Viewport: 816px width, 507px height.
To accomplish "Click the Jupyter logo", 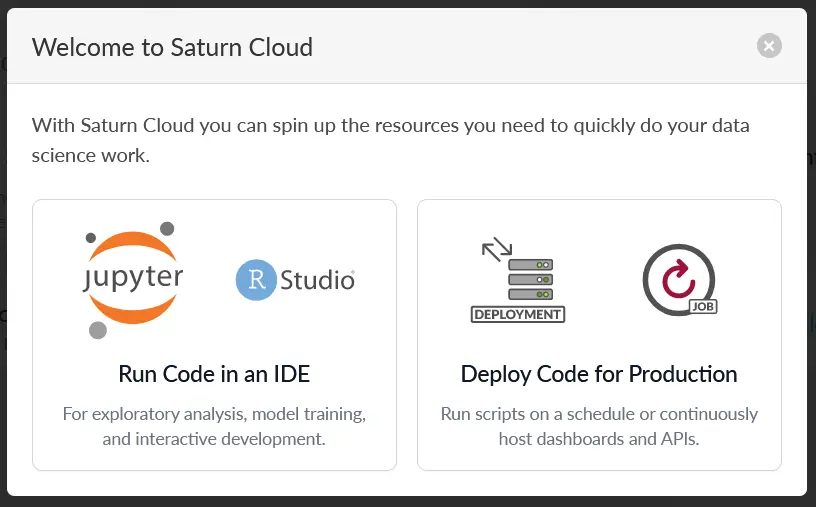I will (133, 279).
